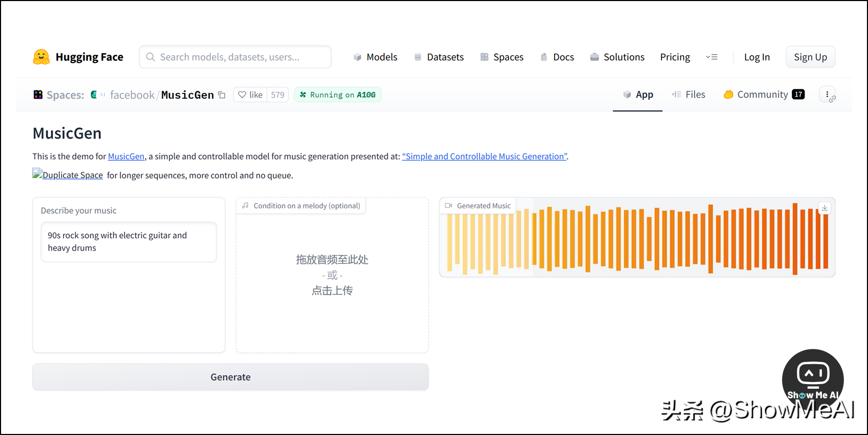Click the facebook organization avatar icon

coord(94,94)
